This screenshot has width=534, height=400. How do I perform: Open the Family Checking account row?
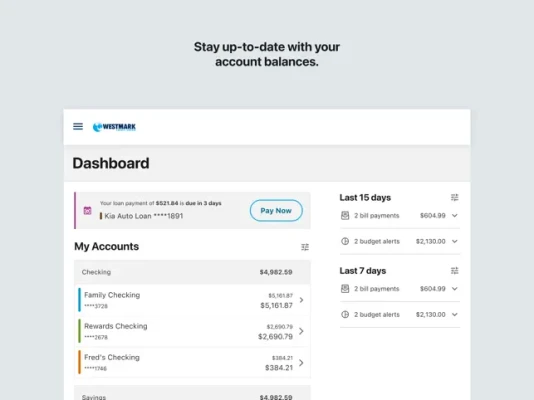click(x=192, y=300)
